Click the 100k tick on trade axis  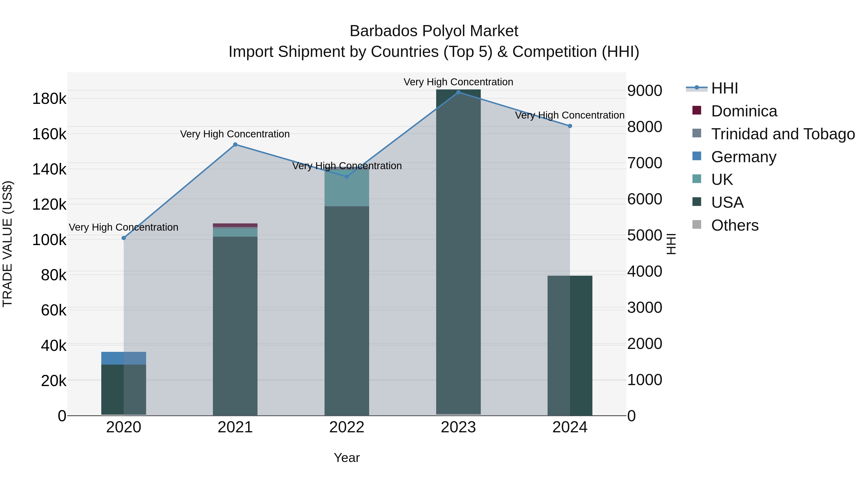[49, 240]
